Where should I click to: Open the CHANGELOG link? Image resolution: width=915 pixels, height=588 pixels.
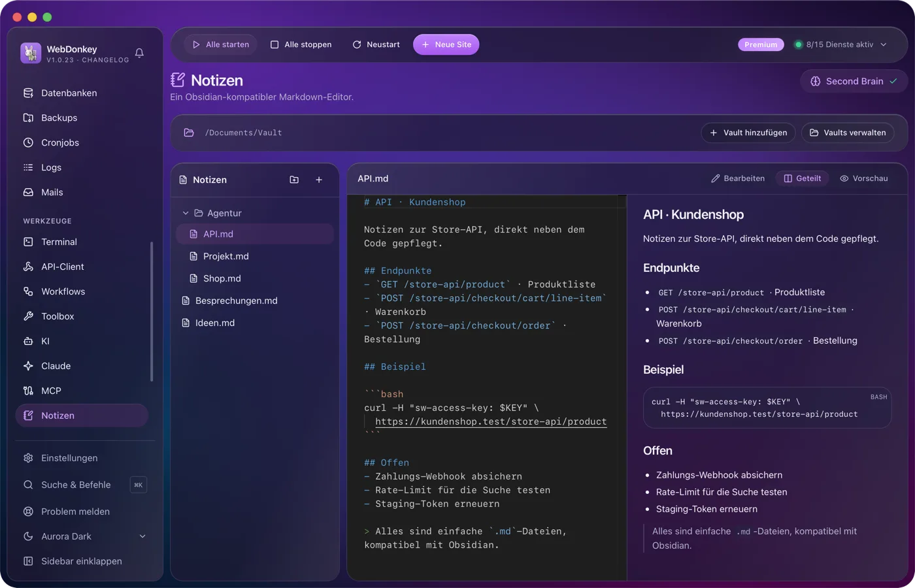pyautogui.click(x=105, y=60)
